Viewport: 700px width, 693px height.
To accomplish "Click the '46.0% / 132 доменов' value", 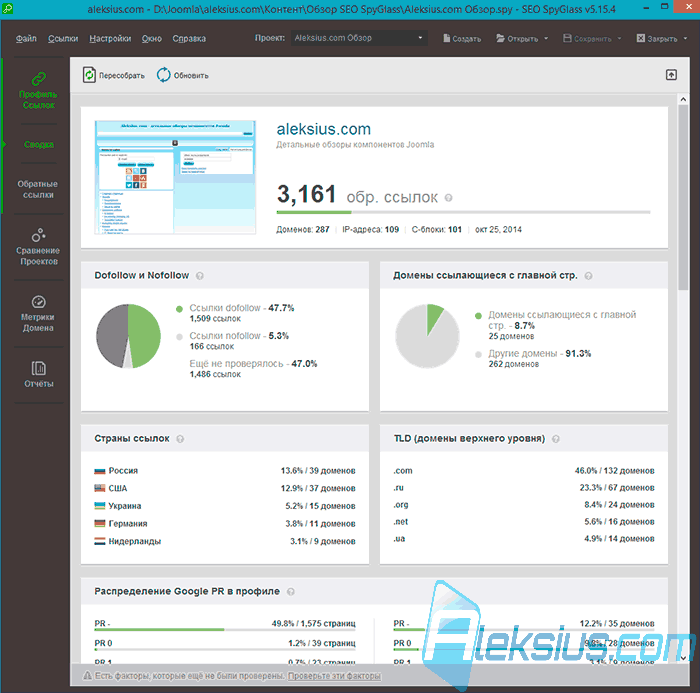I will (x=614, y=471).
